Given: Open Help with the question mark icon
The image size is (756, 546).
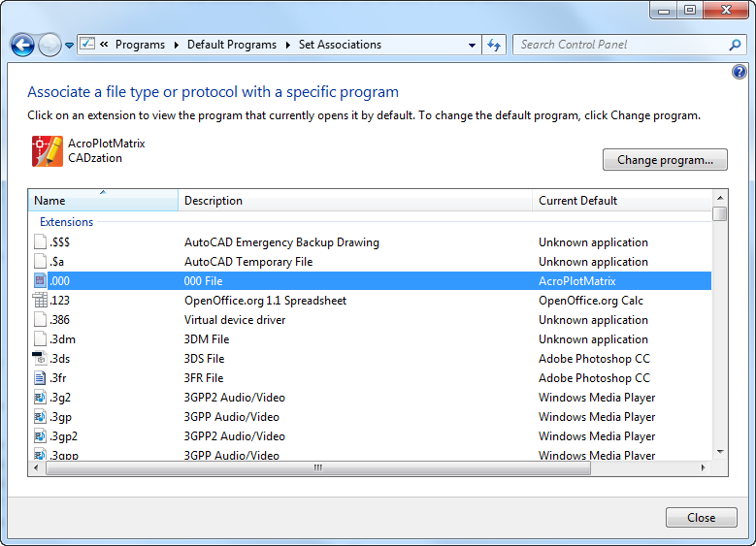Looking at the screenshot, I should coord(740,72).
